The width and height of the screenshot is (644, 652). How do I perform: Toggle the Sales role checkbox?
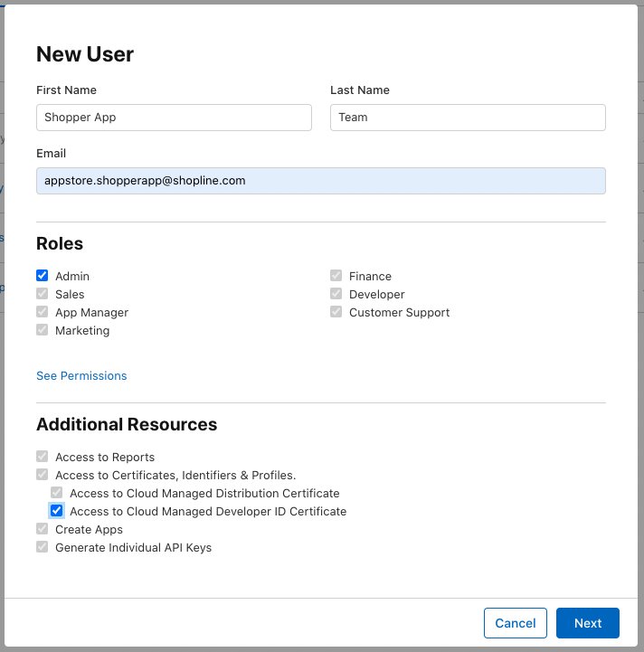coord(42,294)
